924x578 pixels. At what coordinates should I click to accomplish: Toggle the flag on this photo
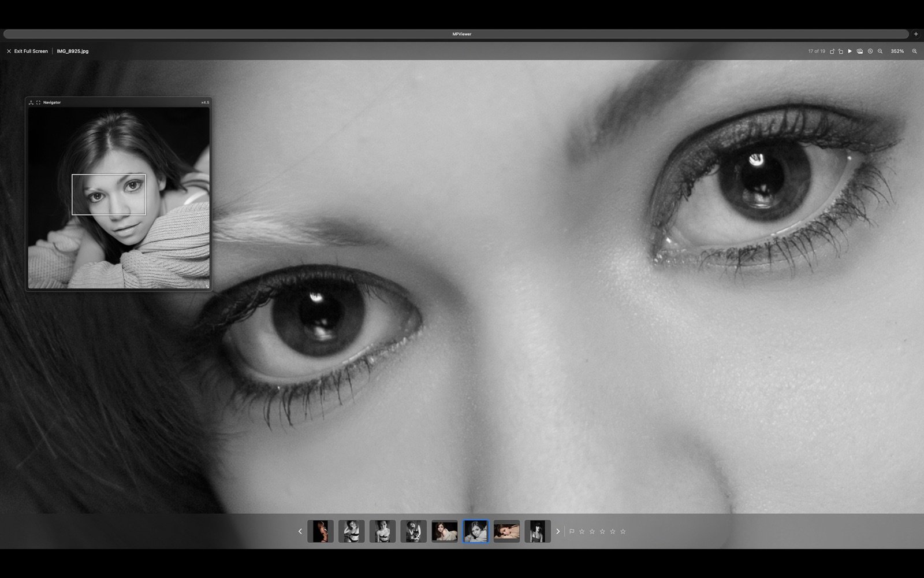[572, 531]
